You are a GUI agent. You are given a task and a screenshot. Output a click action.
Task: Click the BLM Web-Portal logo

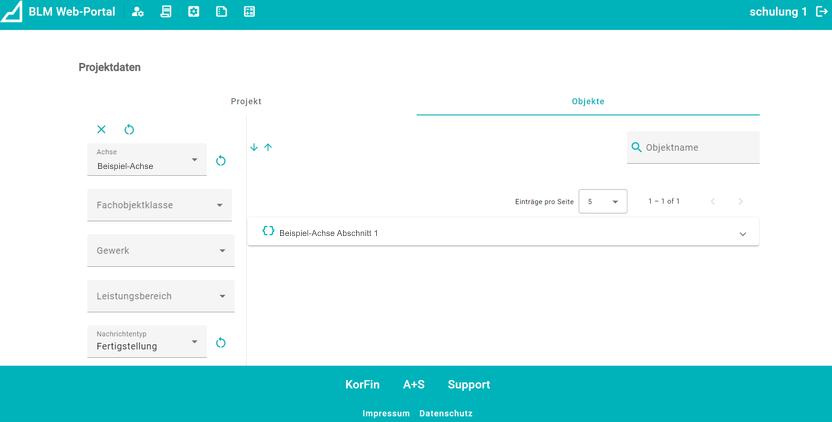[12, 13]
